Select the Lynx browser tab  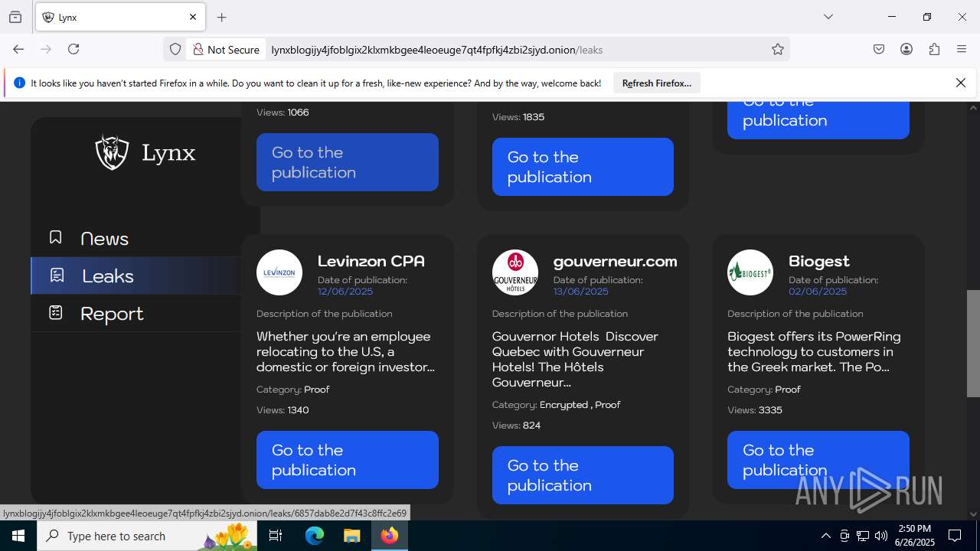tap(120, 17)
